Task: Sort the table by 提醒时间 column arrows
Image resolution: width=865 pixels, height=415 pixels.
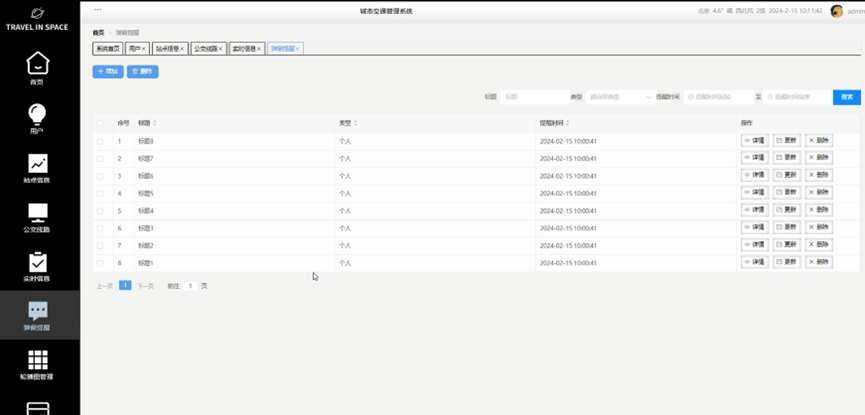Action: pos(568,123)
